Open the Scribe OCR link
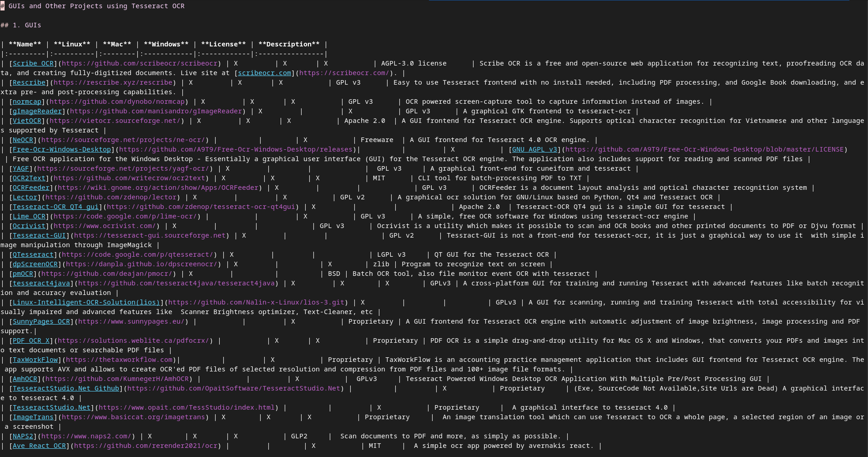 point(33,63)
